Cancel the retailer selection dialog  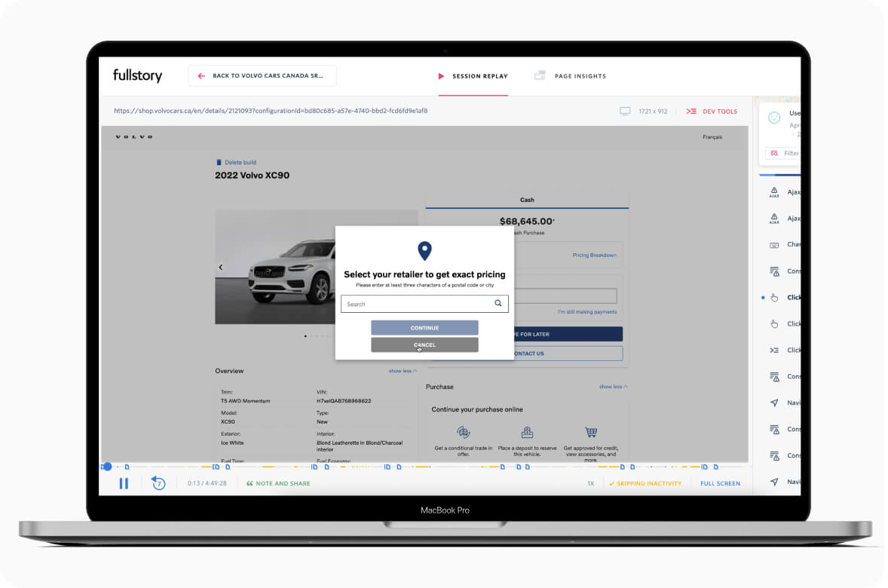pyautogui.click(x=424, y=345)
